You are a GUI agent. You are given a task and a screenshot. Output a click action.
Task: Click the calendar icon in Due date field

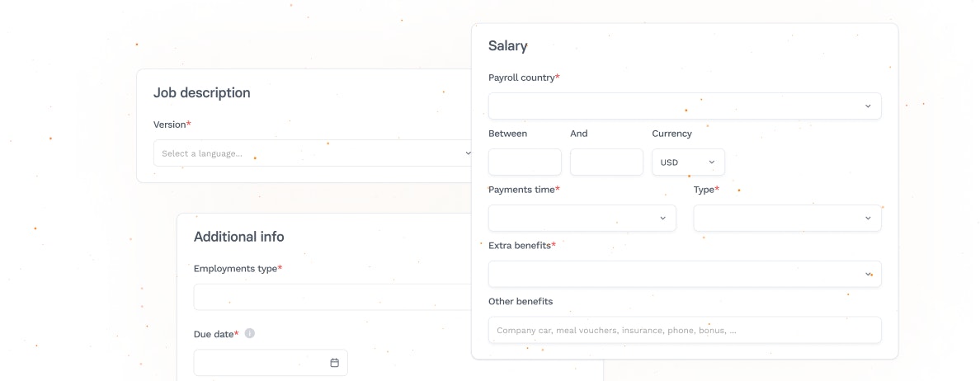tap(334, 363)
